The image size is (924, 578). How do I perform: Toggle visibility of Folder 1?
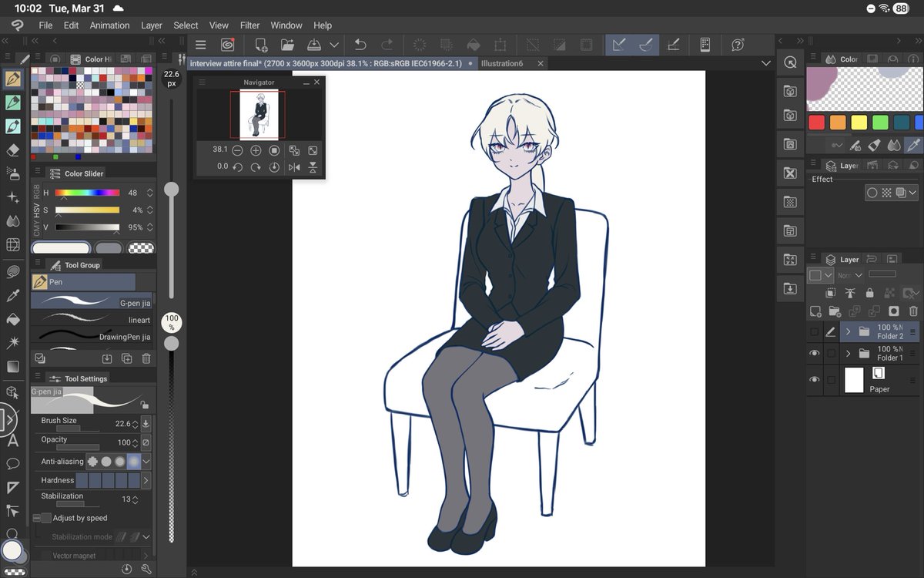[x=815, y=354]
